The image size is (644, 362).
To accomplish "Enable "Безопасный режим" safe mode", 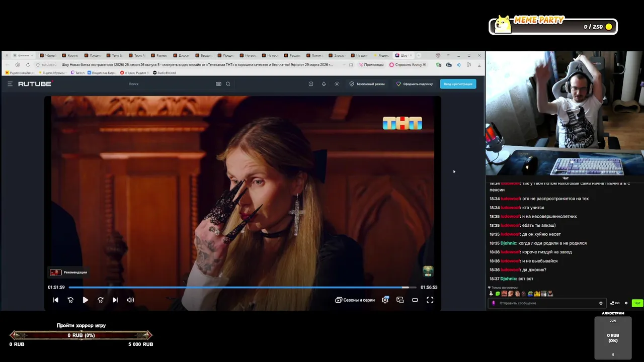I will click(x=367, y=84).
